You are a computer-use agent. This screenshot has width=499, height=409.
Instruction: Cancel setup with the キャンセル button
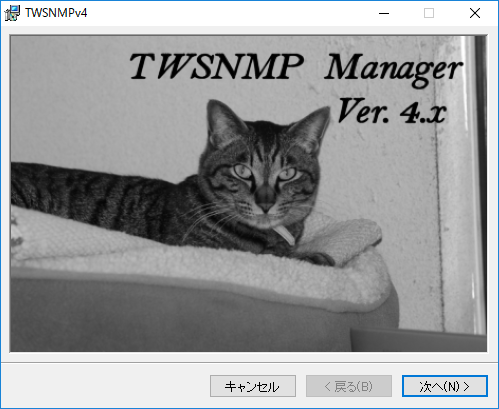(253, 386)
